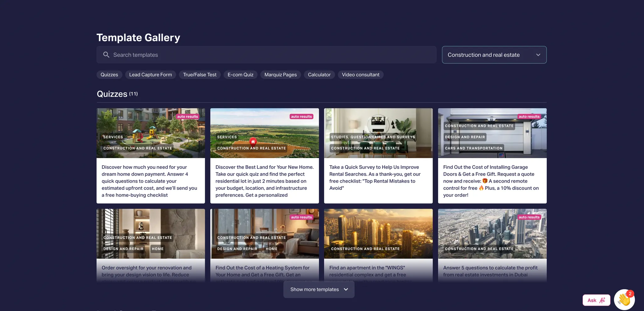The image size is (644, 311).
Task: Focus the Search templates field
Action: click(266, 55)
